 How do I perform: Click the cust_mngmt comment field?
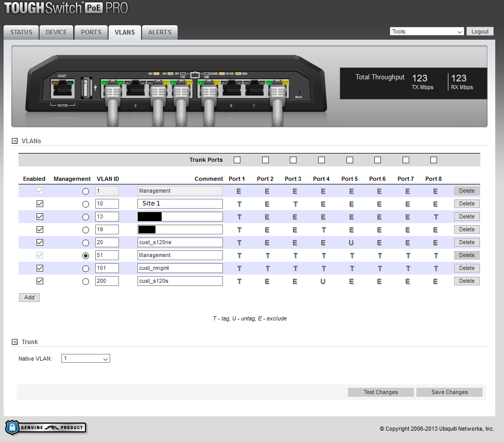180,268
